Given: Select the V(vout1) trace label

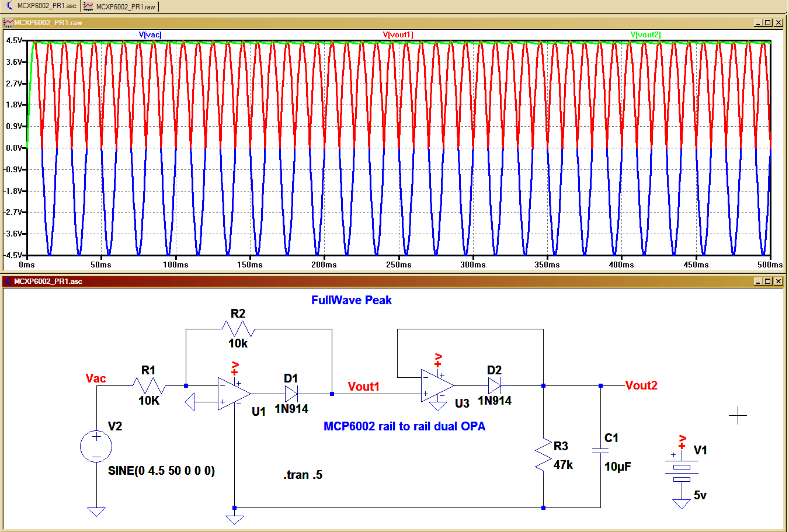Looking at the screenshot, I should [x=398, y=34].
